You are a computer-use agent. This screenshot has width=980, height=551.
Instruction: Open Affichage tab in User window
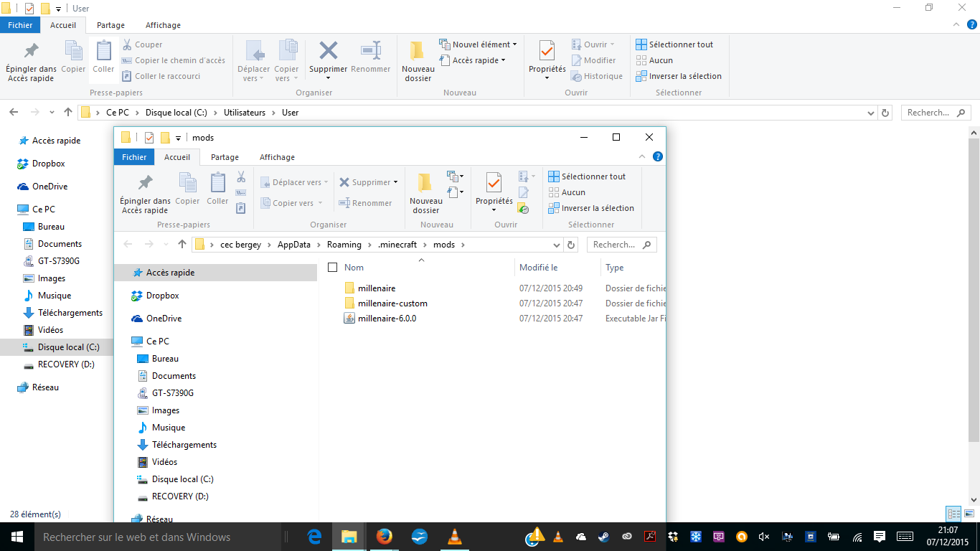(163, 25)
